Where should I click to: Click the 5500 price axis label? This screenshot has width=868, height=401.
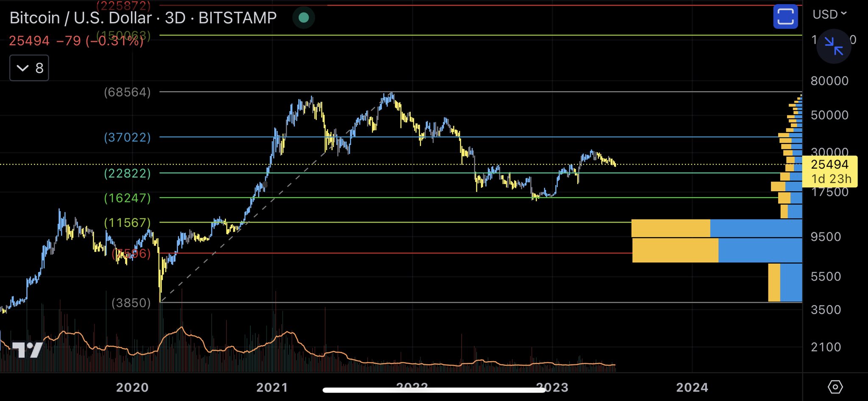click(x=826, y=276)
